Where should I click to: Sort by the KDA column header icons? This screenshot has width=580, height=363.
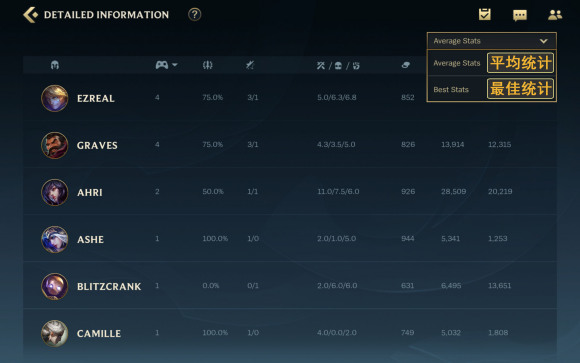(x=338, y=65)
